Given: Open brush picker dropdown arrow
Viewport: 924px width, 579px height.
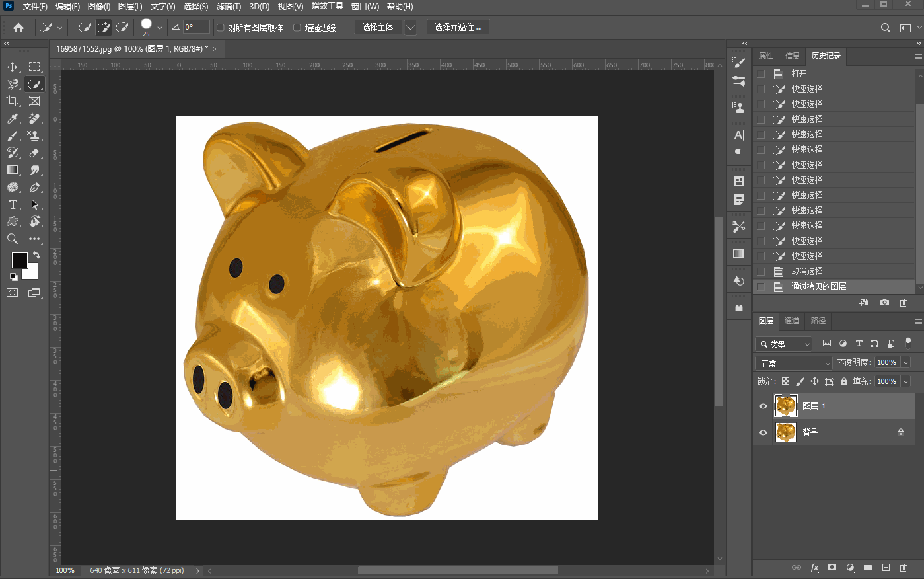Looking at the screenshot, I should pyautogui.click(x=159, y=28).
